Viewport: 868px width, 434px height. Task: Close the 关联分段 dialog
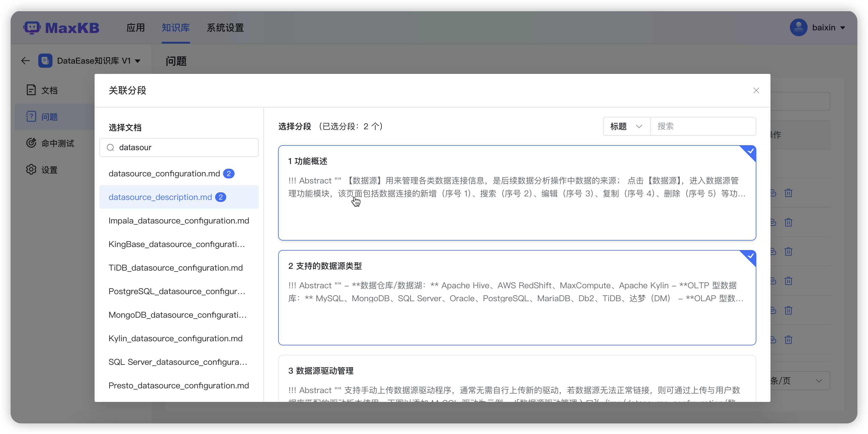point(756,91)
